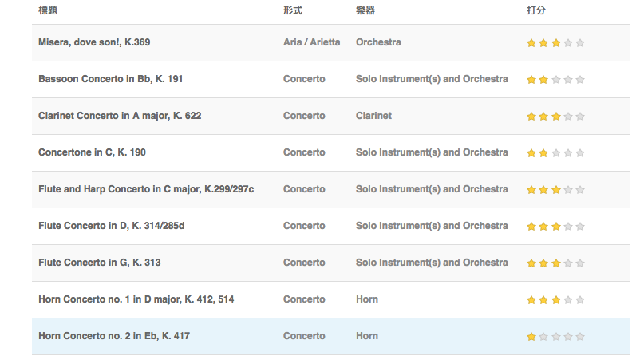This screenshot has height=356, width=644.
Task: Sort table by 形式 column header
Action: coord(292,10)
